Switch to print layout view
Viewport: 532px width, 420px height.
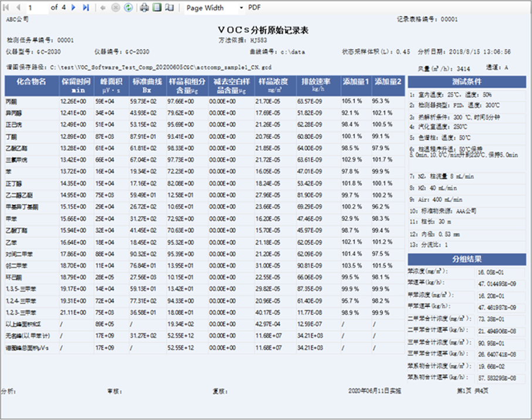tap(157, 8)
